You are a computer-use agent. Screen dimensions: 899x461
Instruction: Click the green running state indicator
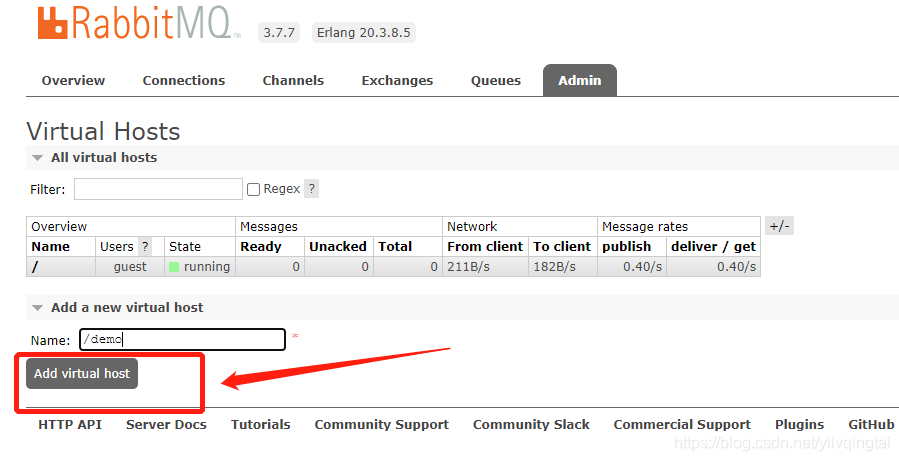pos(174,267)
